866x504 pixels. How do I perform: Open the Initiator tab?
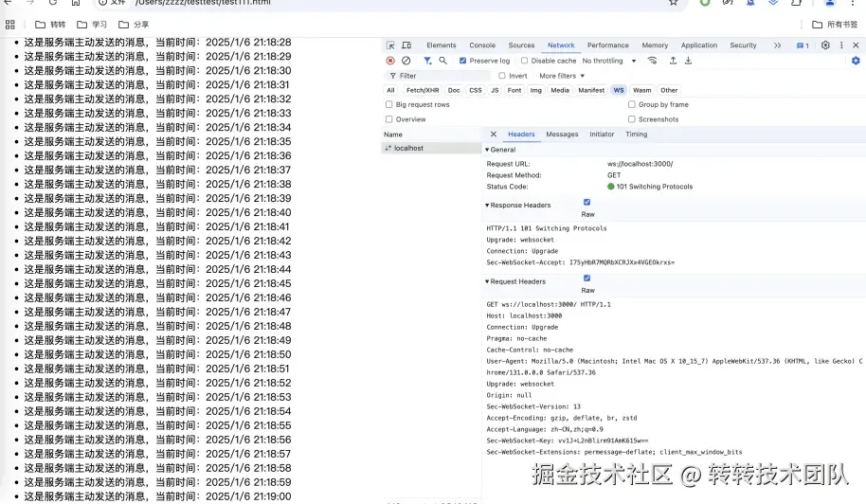point(602,135)
